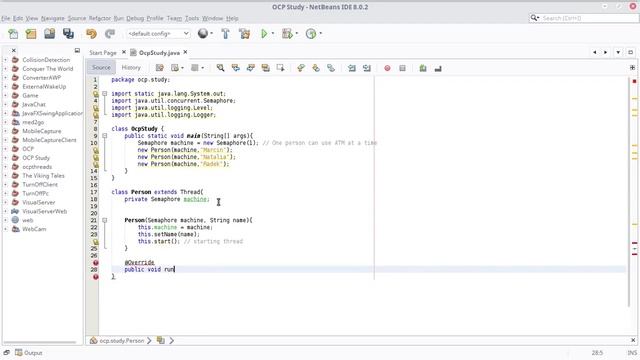Collapse the Person constructor code fold

(104, 220)
